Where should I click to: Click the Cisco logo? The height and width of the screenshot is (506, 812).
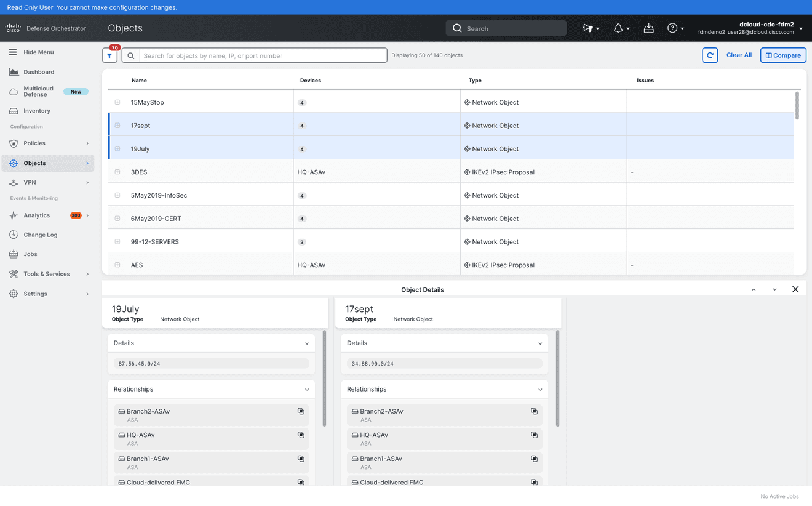13,28
